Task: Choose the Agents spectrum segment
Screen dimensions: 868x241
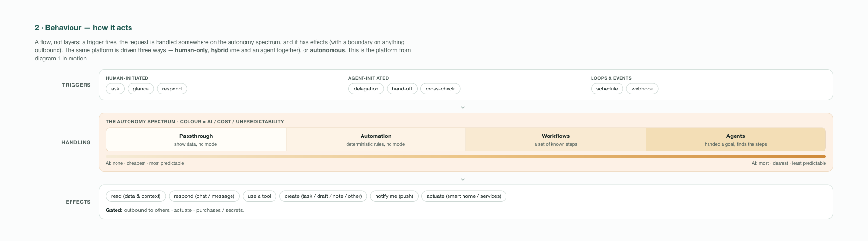Action: coord(736,139)
